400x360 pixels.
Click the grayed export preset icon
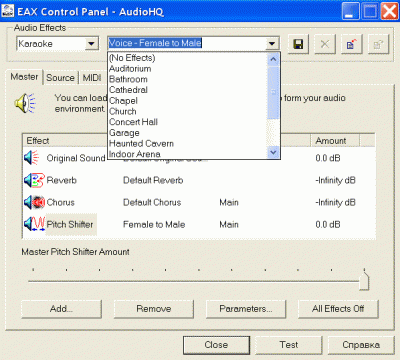[378, 44]
